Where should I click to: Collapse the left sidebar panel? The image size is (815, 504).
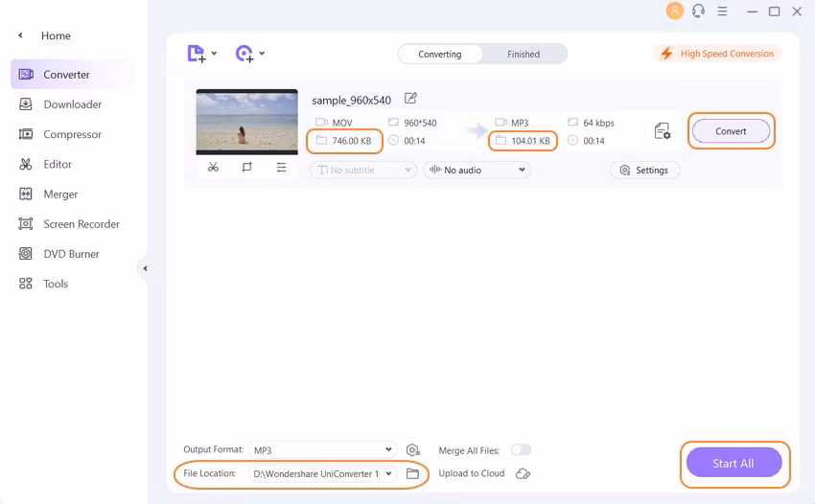click(x=146, y=268)
